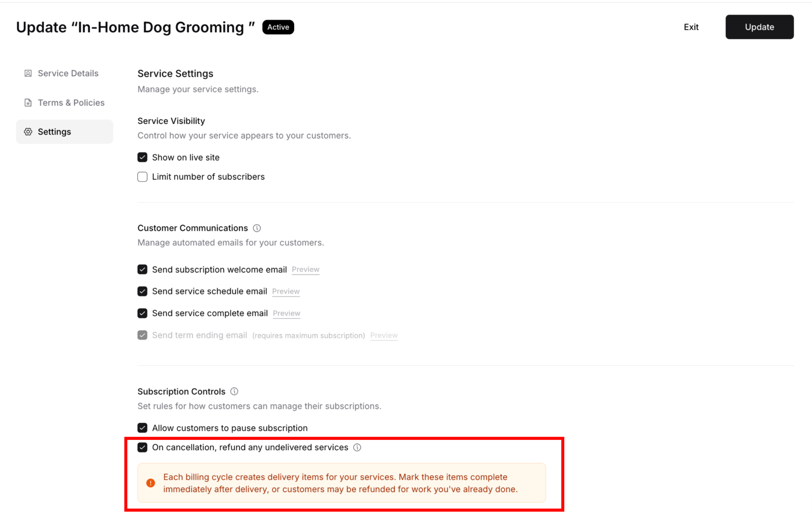Viewport: 812px width, 526px height.
Task: Disable Allow customers to pause subscription
Action: 142,428
